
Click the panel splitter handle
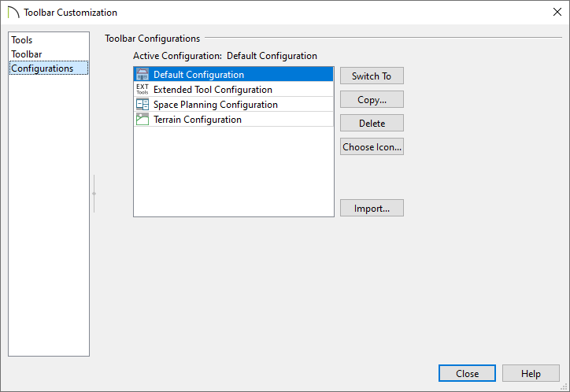(94, 194)
